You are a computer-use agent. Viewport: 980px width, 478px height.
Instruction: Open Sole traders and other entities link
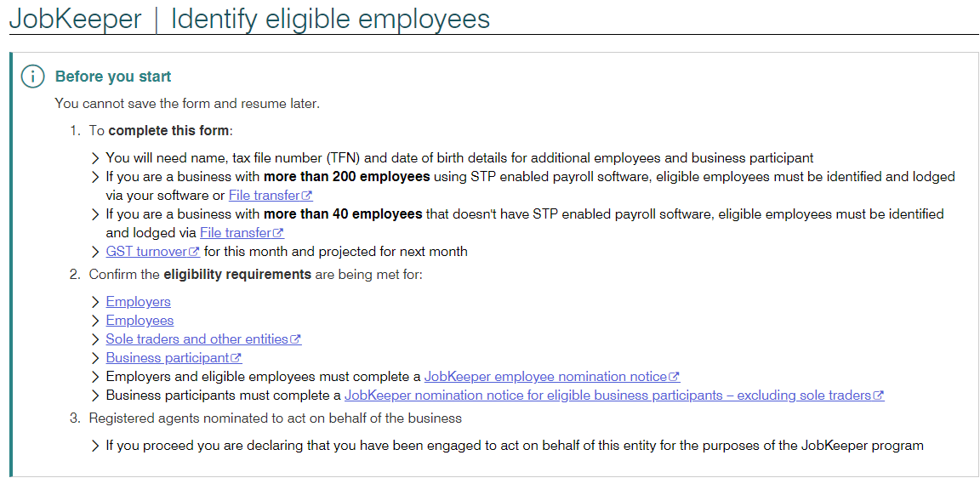click(203, 339)
